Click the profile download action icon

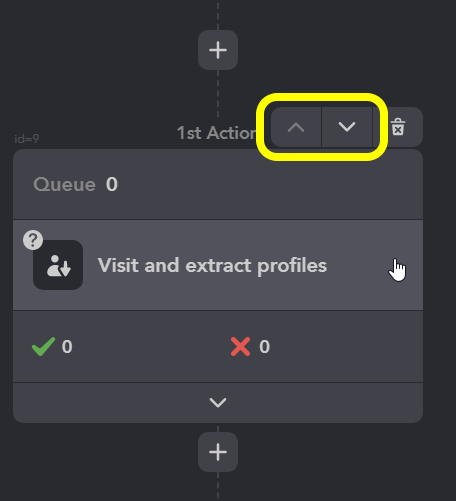(58, 265)
